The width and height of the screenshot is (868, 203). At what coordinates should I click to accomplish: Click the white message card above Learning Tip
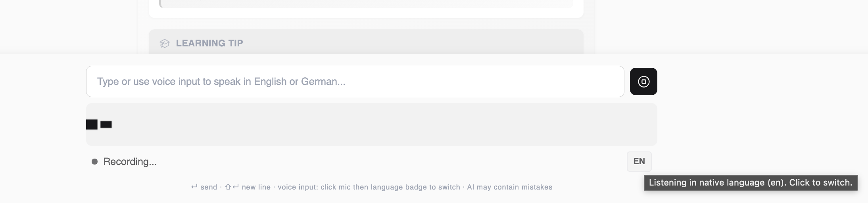[x=366, y=12]
